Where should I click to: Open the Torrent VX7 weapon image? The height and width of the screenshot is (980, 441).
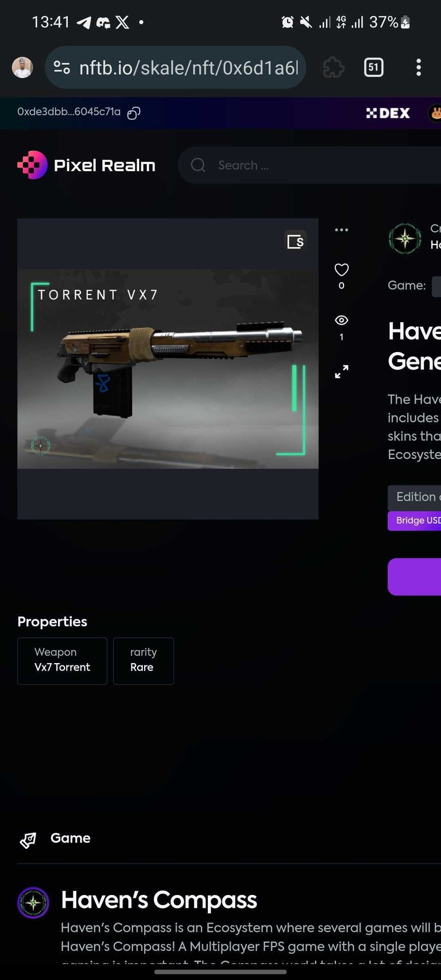168,369
